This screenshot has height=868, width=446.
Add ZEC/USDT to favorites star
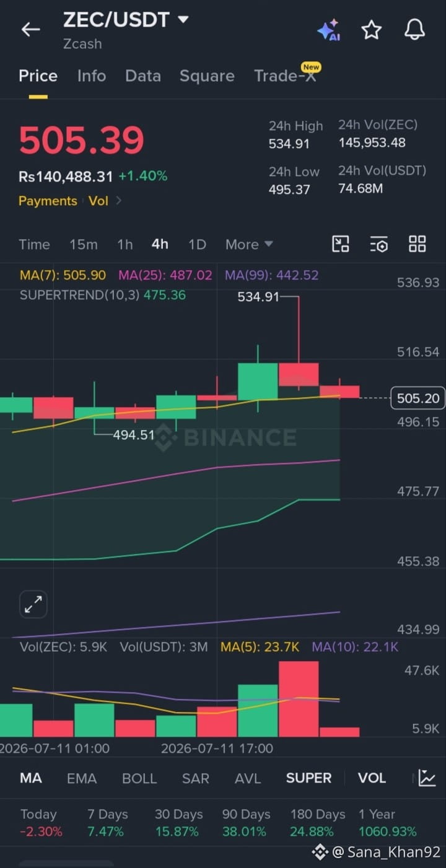point(371,29)
